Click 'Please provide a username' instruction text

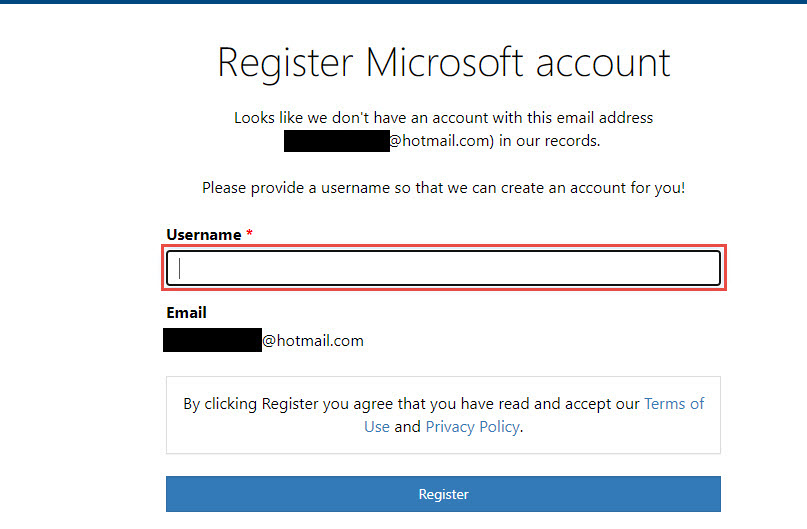click(296, 188)
